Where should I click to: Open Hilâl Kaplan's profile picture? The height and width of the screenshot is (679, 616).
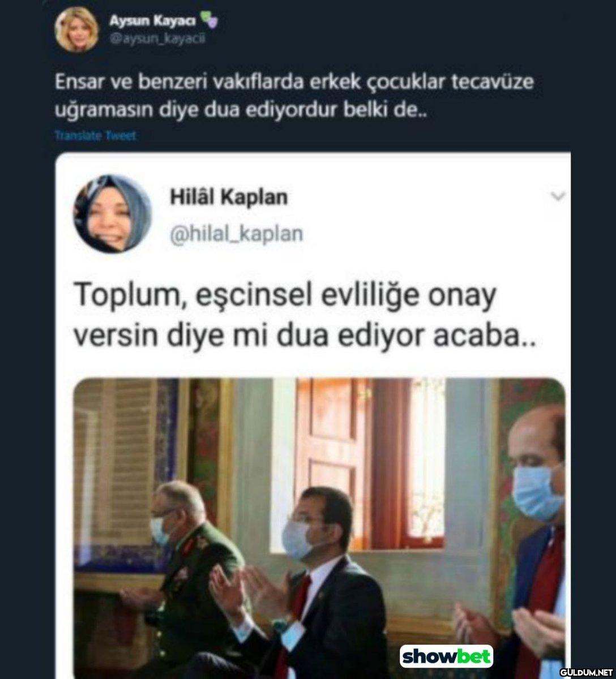113,213
